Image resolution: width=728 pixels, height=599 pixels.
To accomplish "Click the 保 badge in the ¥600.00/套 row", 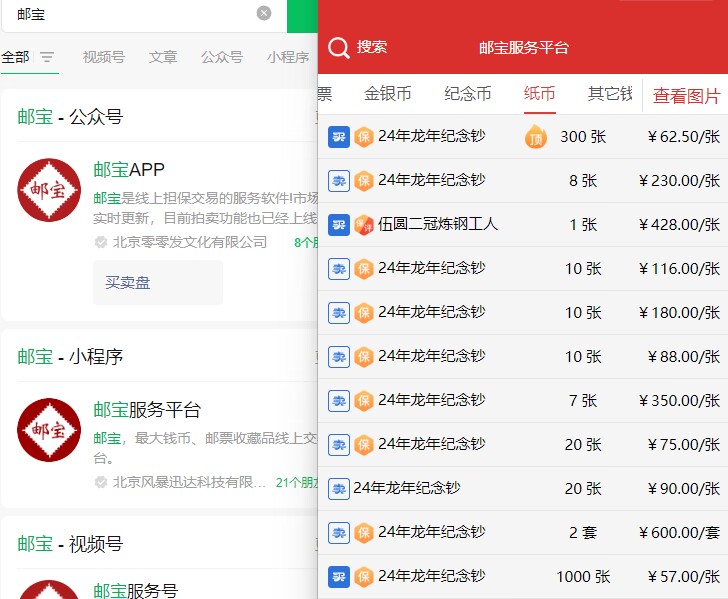I will click(364, 533).
